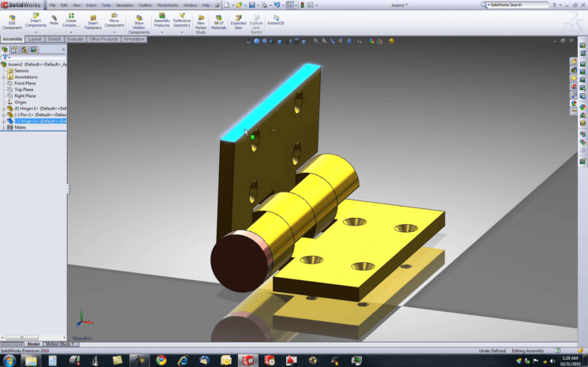Screen dimensions: 588x367
Task: Create a Bill of Materials
Action: click(218, 22)
